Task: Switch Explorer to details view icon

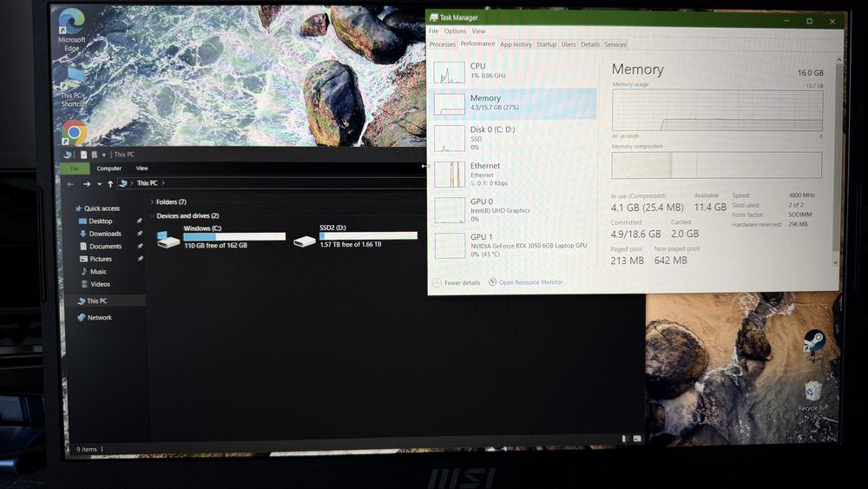Action: click(x=626, y=439)
